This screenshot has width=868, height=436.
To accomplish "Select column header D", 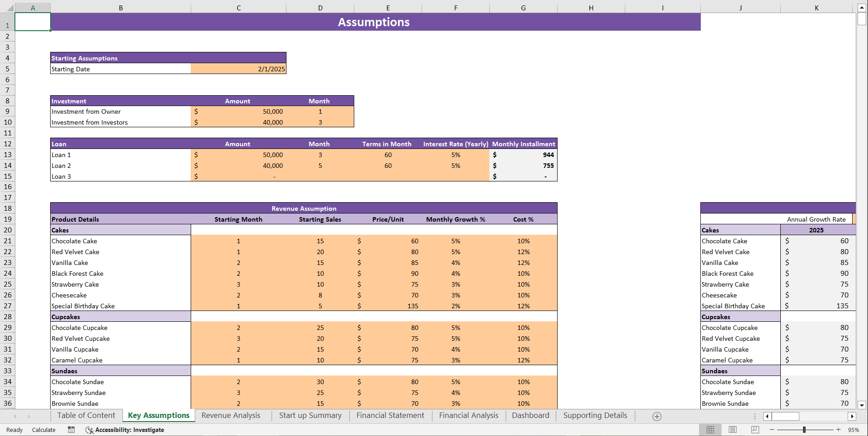I will coord(320,7).
